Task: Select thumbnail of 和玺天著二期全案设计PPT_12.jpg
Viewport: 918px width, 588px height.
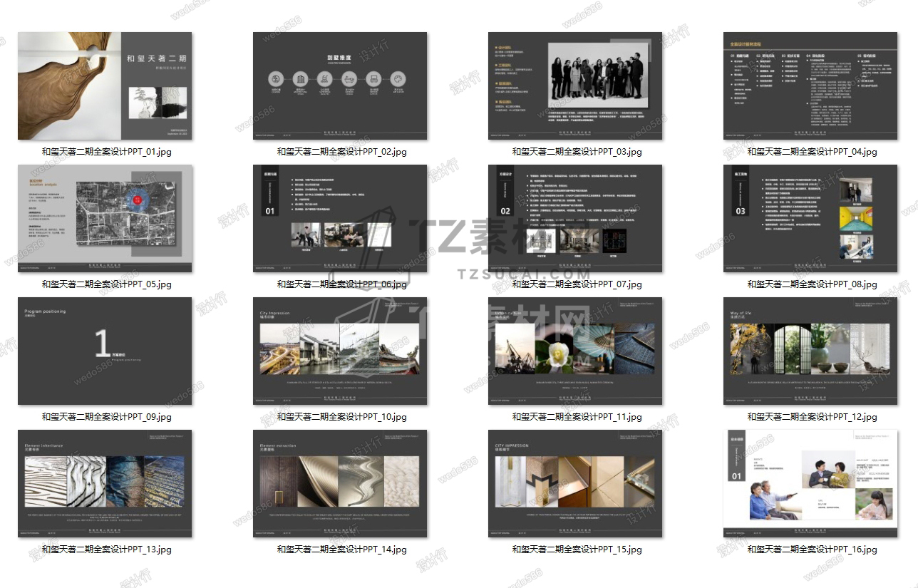Action: point(810,351)
